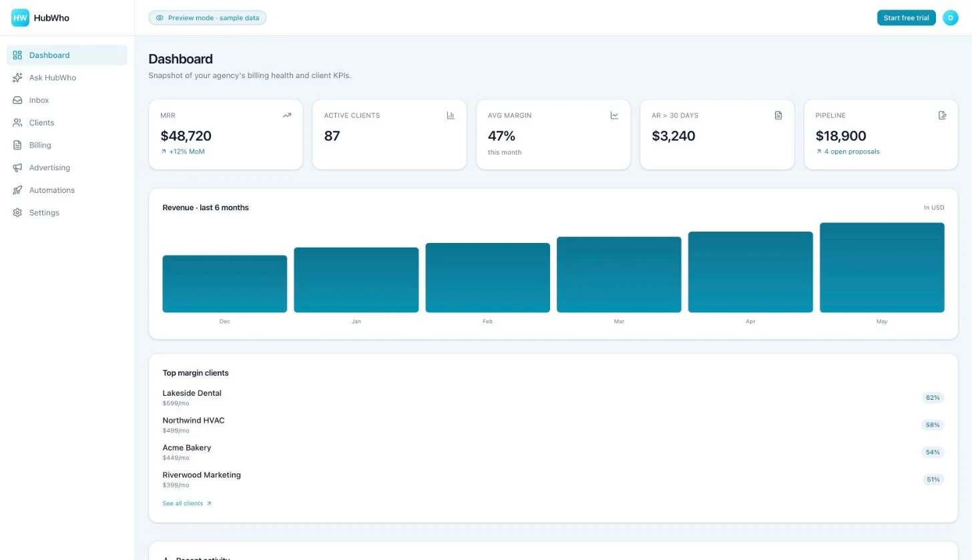Select the Northwind HVAC client row
972x560 pixels.
[553, 425]
